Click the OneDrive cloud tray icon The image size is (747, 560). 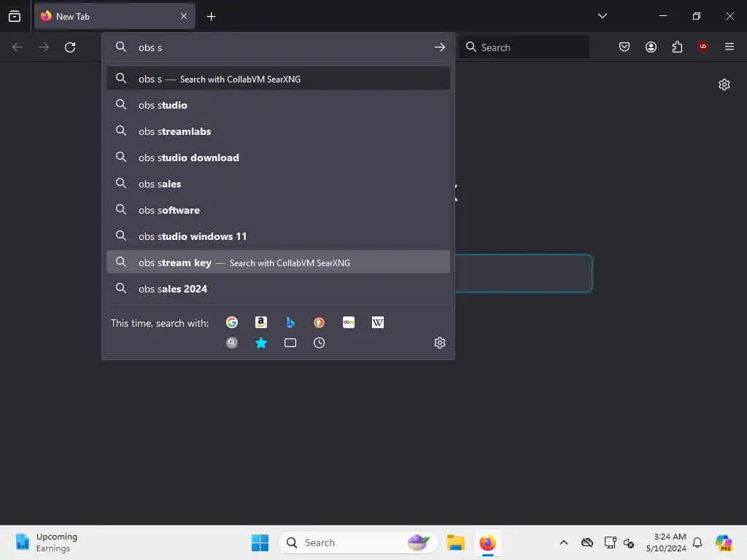(x=587, y=542)
